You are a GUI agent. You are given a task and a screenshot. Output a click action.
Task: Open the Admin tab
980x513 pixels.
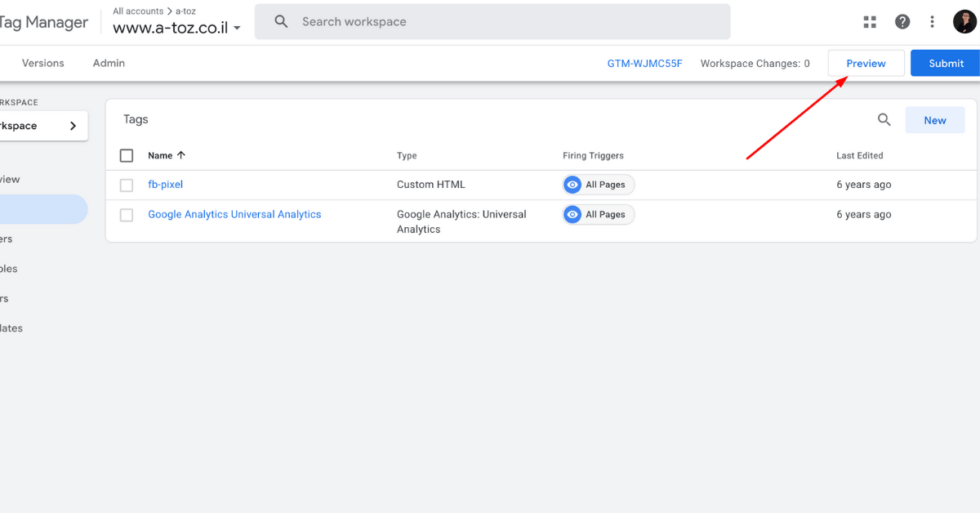[x=109, y=63]
